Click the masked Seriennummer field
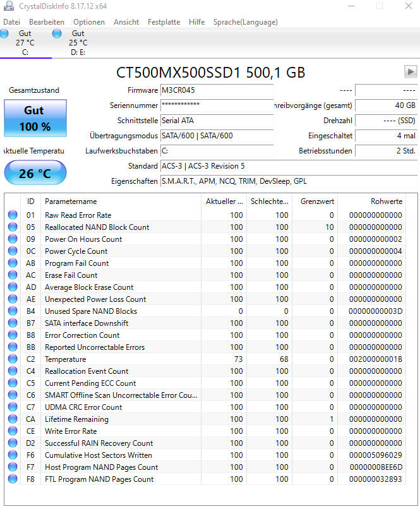420x509 pixels. click(217, 105)
